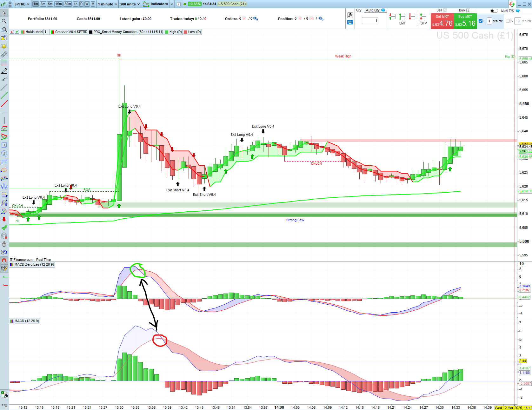Click the red-green refresh arrows icon

(512, 4)
